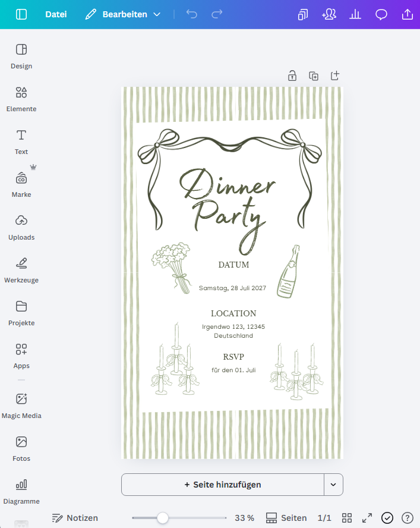Open the Datei menu
420x528 pixels.
coord(56,14)
